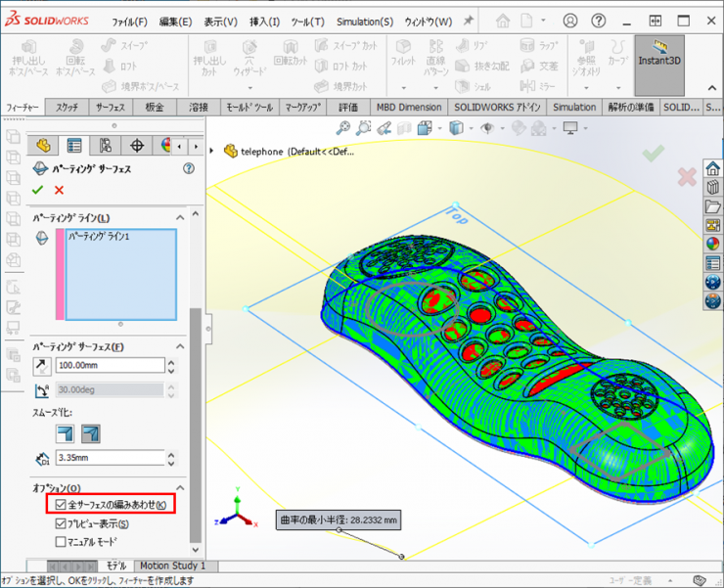Open the DimXpertManager crosshair tab
The width and height of the screenshot is (724, 588).
136,146
